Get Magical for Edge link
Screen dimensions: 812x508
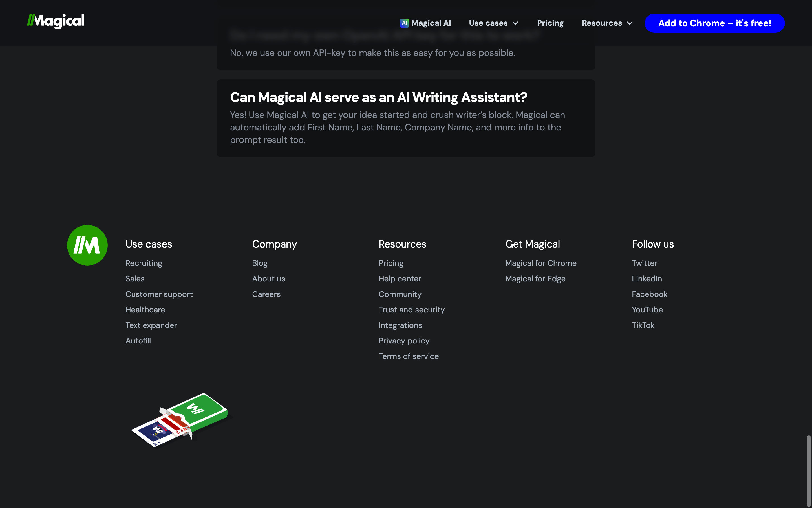click(535, 279)
